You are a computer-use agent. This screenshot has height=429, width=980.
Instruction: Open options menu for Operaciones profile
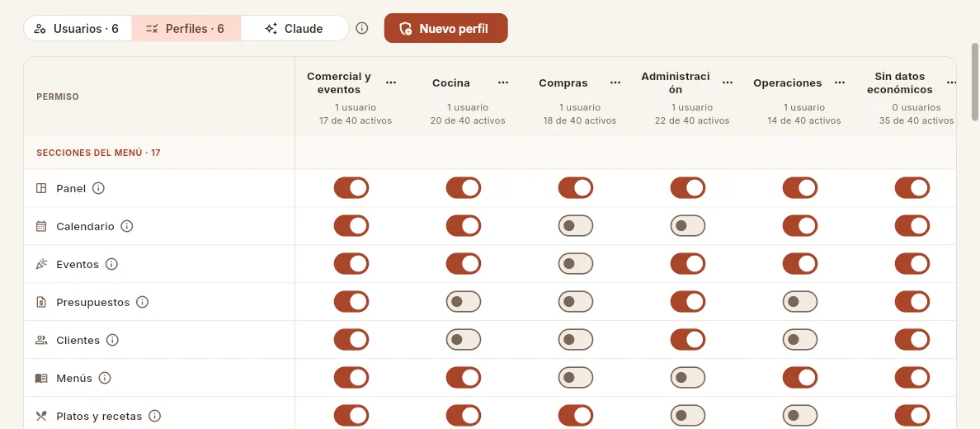(x=840, y=82)
